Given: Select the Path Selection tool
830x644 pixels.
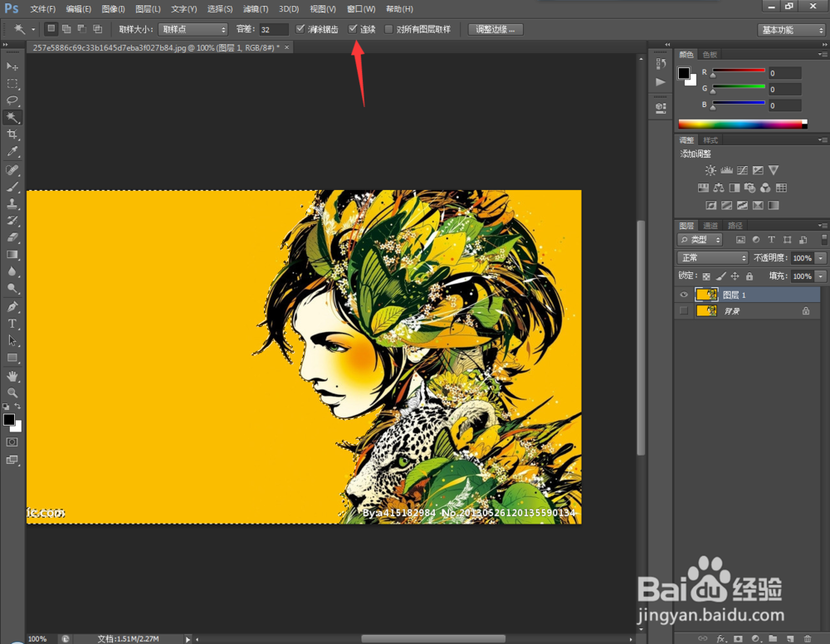Looking at the screenshot, I should [x=12, y=341].
